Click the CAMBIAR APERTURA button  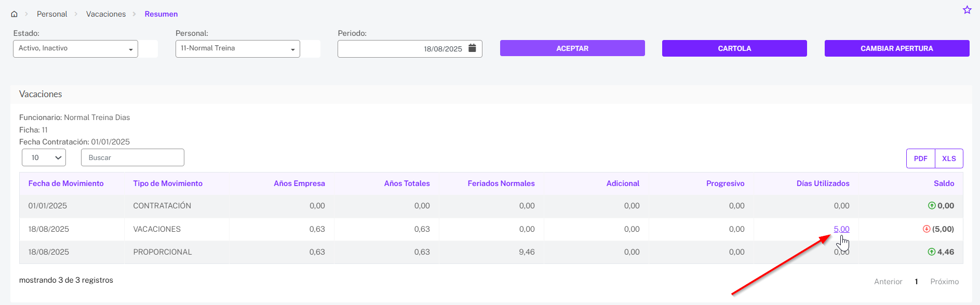tap(897, 48)
